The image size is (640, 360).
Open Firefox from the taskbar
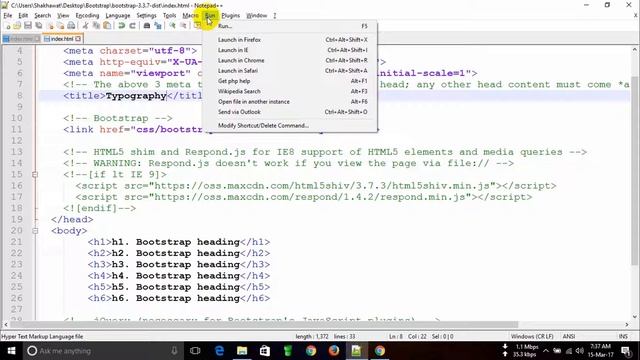[x=333, y=351]
